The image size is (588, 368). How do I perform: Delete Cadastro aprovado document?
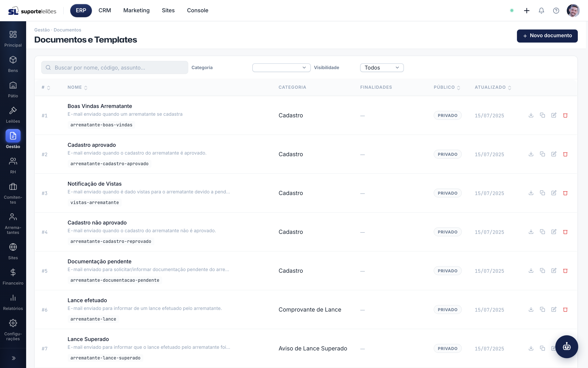tap(565, 154)
